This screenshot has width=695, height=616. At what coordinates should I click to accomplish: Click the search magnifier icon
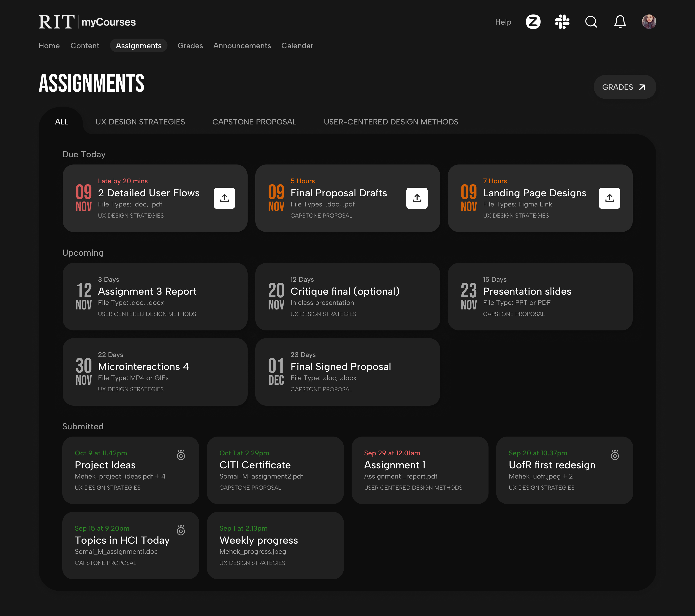pyautogui.click(x=591, y=22)
